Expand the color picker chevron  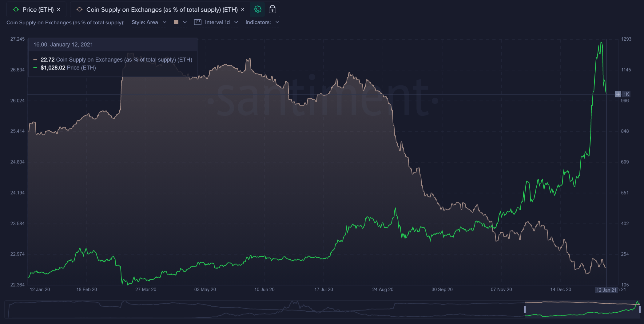click(x=185, y=22)
